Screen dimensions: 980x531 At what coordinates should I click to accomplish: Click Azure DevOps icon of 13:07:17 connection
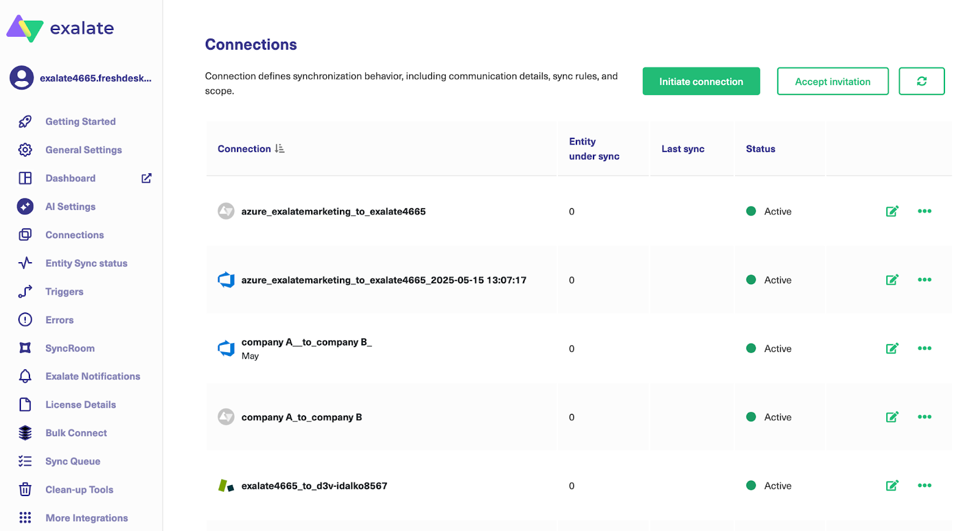point(226,280)
